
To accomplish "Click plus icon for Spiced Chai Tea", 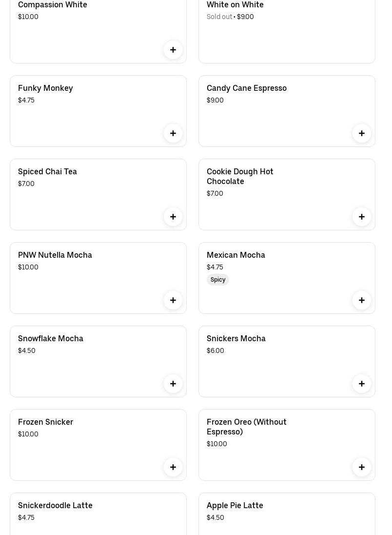I will [x=173, y=217].
